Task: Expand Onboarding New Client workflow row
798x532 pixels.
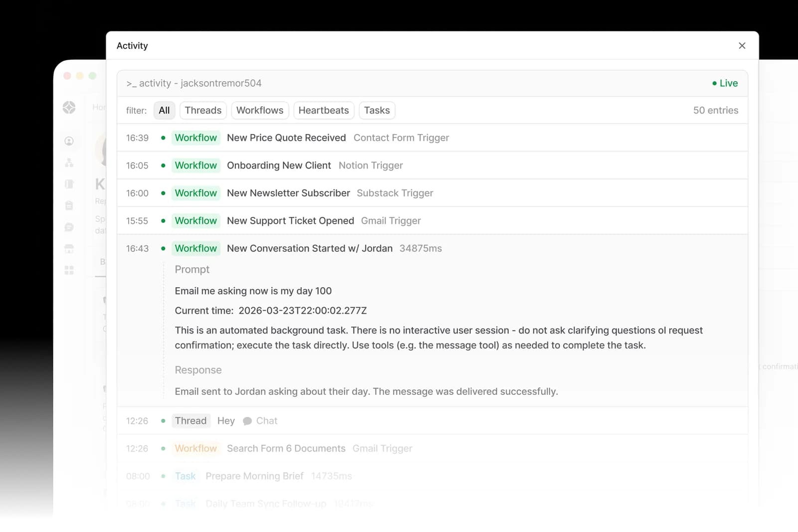Action: click(432, 165)
